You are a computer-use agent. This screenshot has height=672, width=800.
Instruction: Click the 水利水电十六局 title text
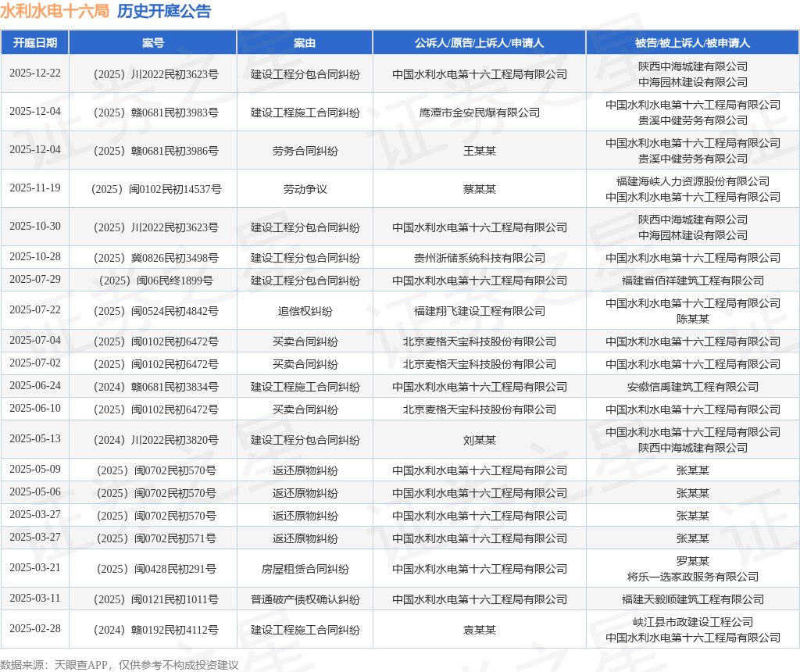coord(55,11)
